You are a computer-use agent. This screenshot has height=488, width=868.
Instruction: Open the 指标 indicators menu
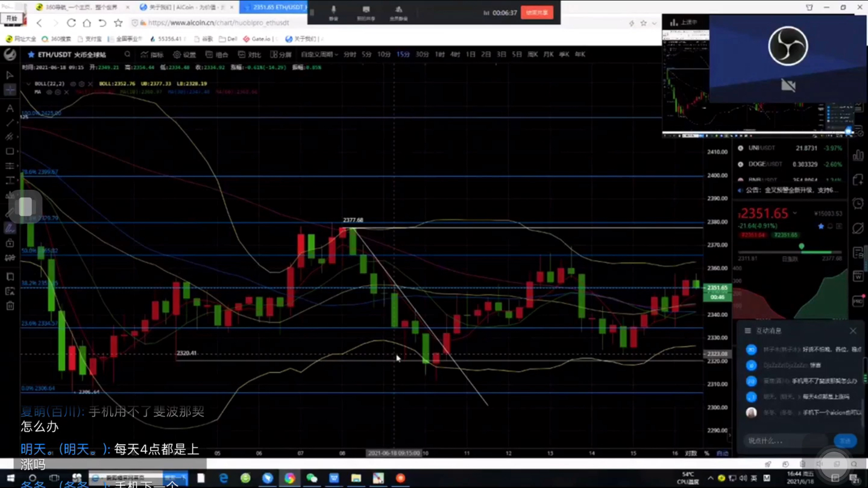[153, 54]
